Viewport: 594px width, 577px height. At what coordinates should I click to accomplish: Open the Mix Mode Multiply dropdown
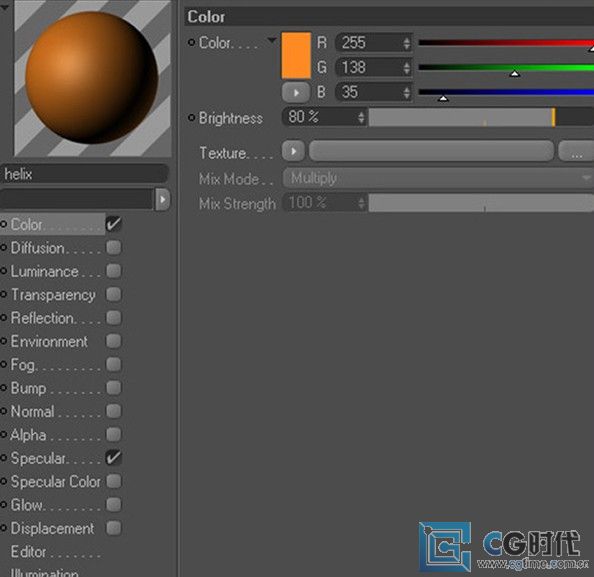click(x=438, y=178)
